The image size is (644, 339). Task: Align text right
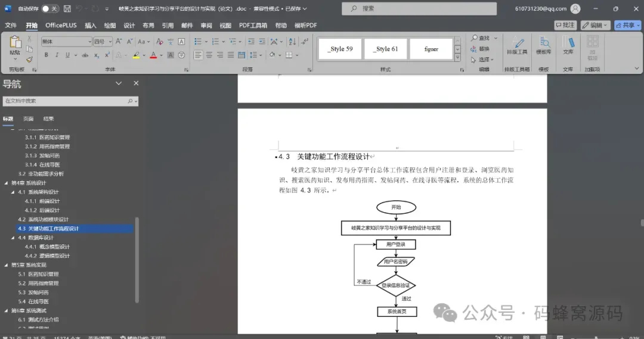219,55
